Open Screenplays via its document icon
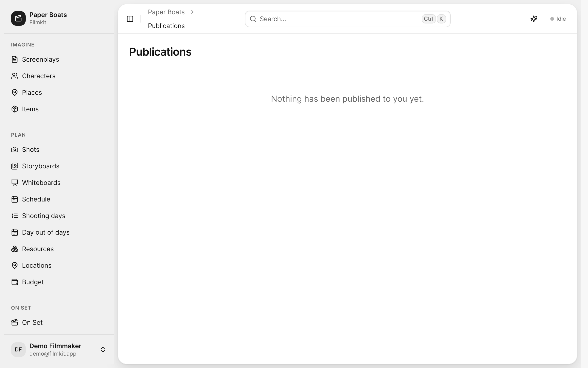The image size is (588, 368). (14, 59)
